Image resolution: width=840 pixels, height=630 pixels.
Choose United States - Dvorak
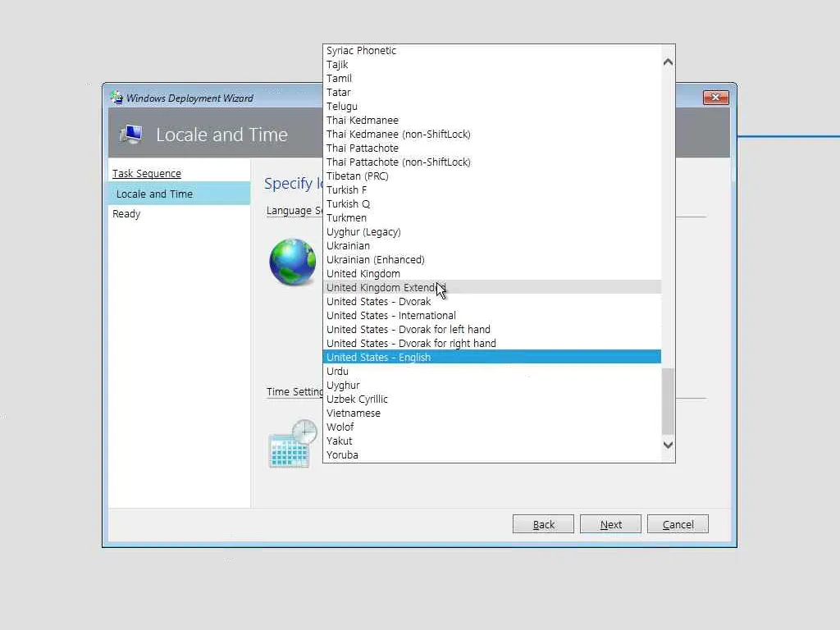[x=492, y=301]
